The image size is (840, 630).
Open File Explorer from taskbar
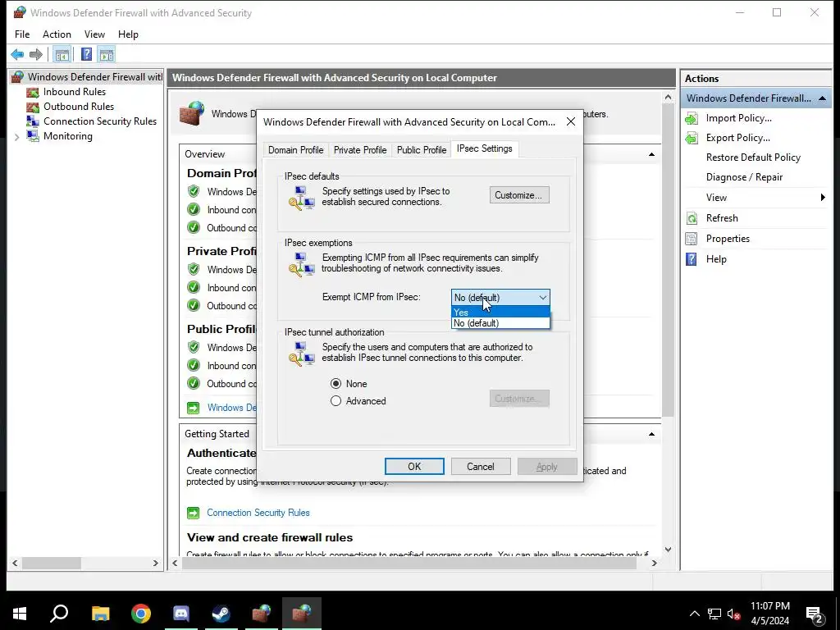[100, 613]
